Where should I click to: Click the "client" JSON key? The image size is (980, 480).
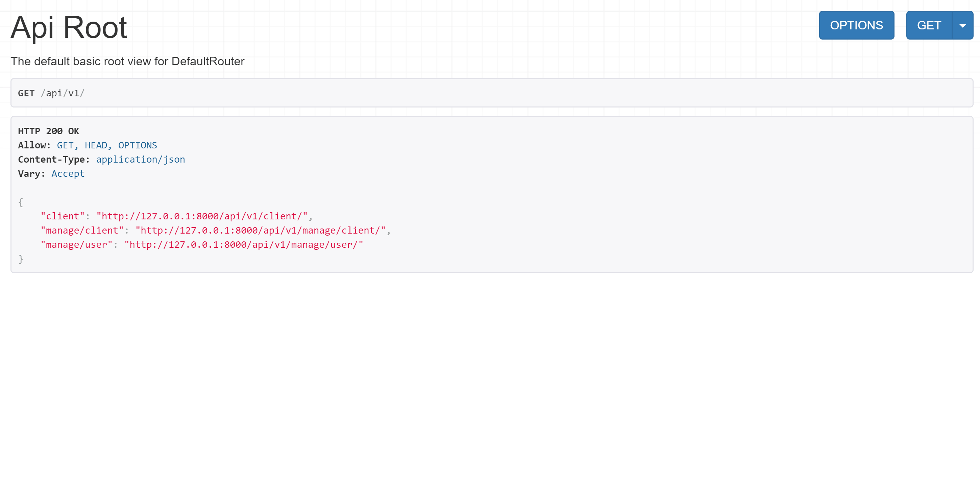coord(63,216)
